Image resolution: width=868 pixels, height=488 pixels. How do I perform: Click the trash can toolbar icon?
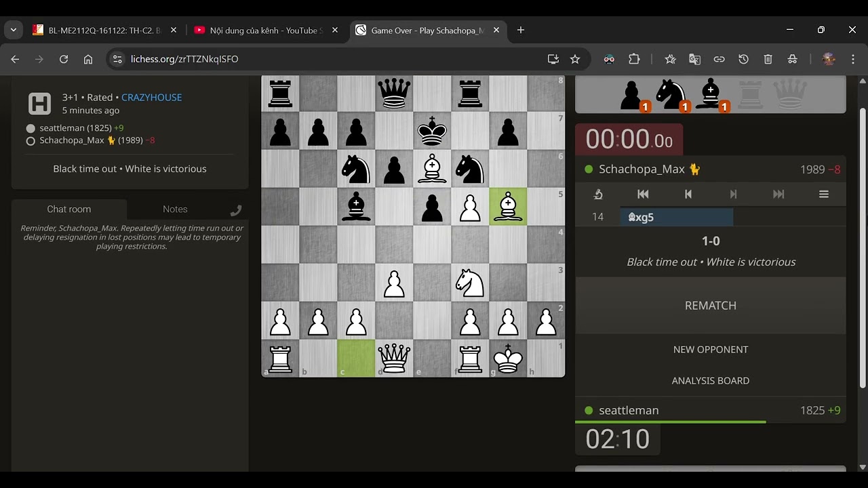pos(768,59)
